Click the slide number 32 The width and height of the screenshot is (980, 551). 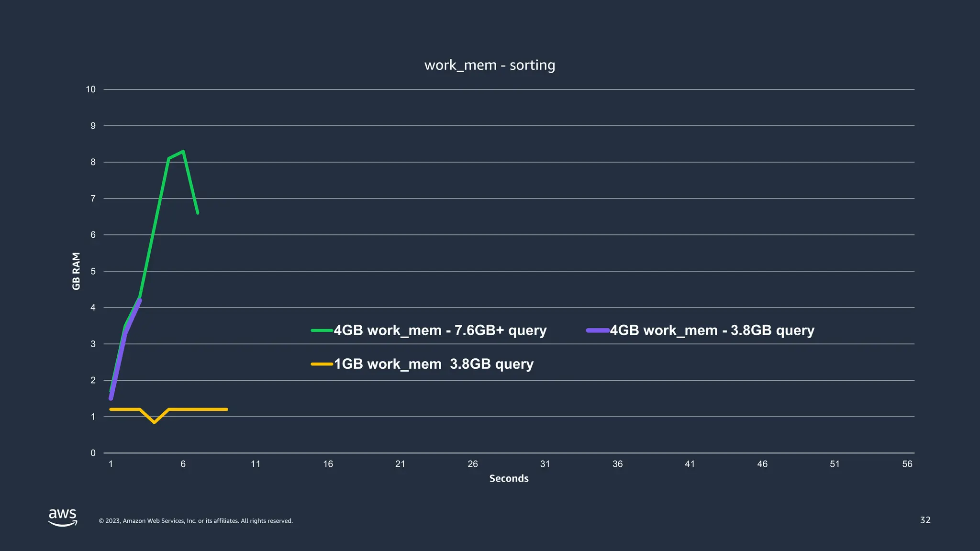(x=925, y=520)
